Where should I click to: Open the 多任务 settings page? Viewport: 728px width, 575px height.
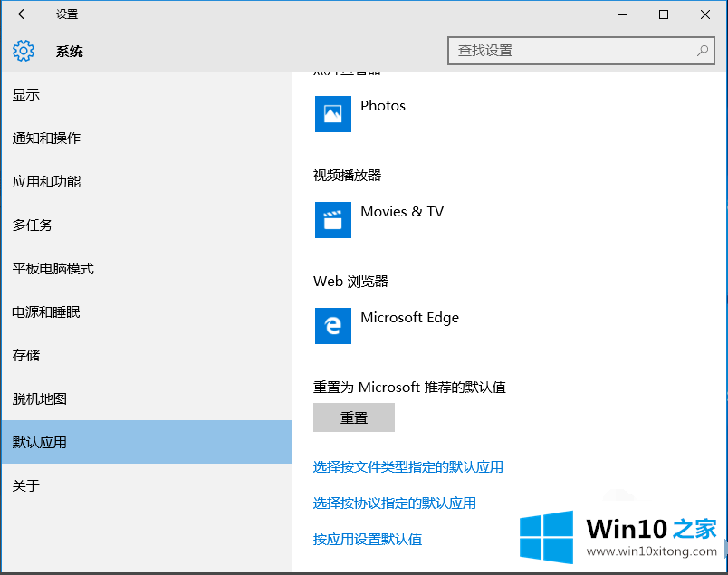tap(147, 225)
